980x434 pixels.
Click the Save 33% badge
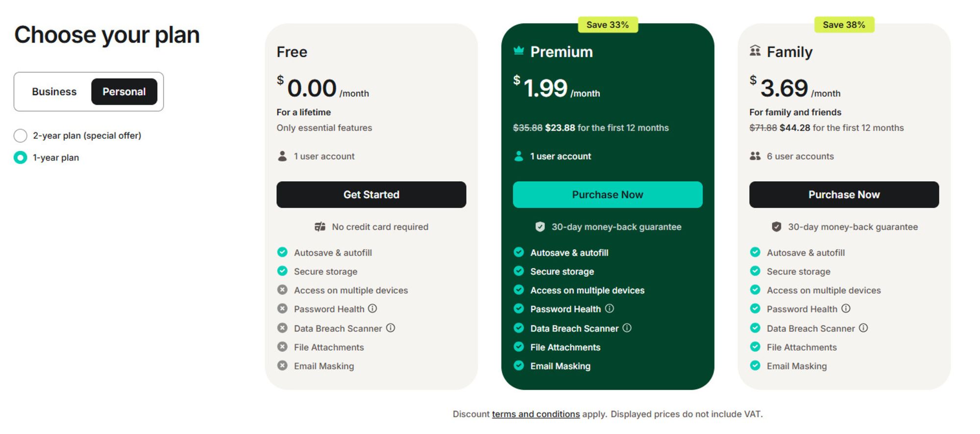click(608, 25)
